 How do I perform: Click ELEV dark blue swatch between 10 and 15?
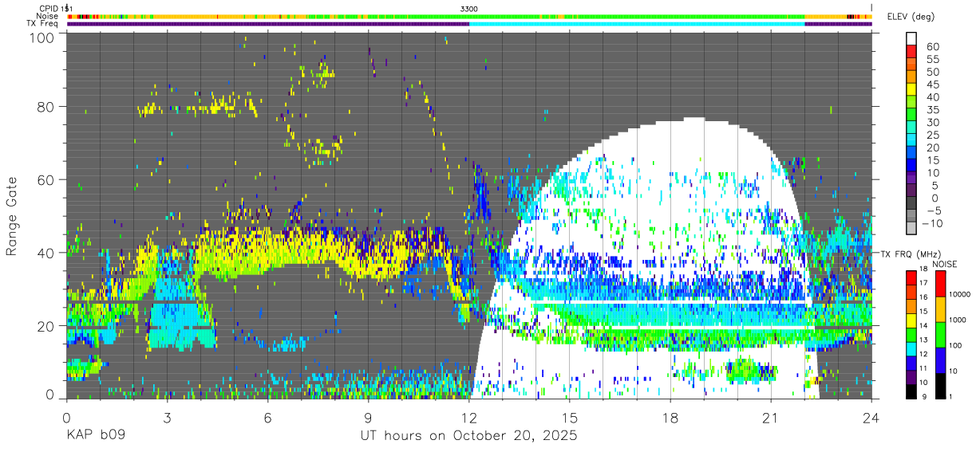point(911,164)
